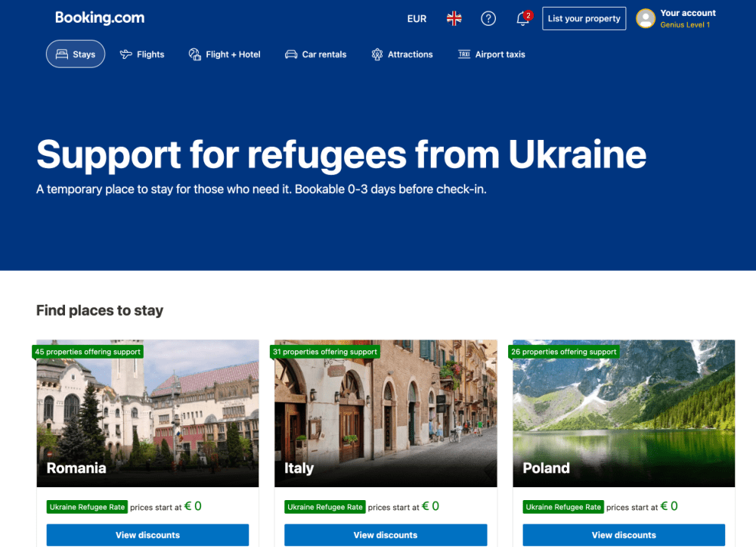Open the Attractions tab

[x=402, y=54]
